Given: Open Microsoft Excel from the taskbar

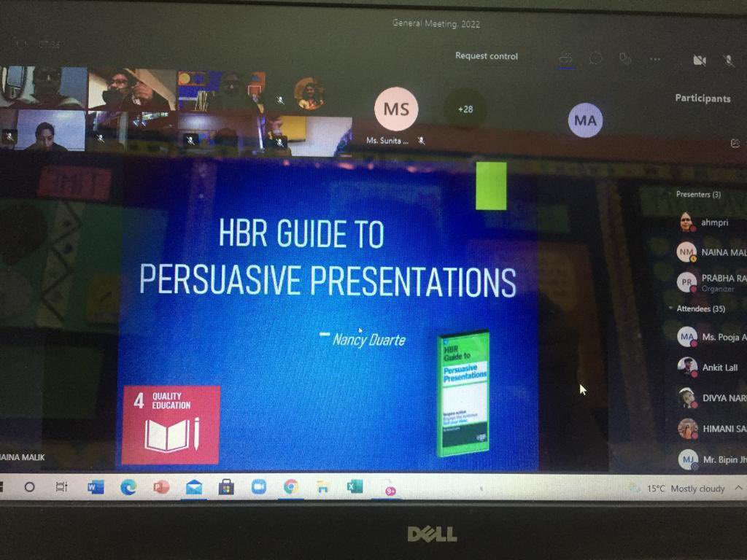Looking at the screenshot, I should pos(355,486).
